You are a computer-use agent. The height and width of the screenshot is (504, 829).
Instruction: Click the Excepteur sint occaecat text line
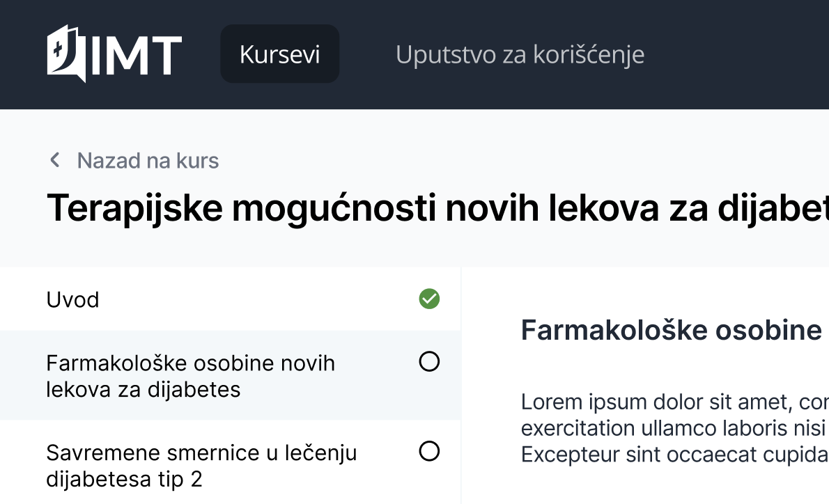pos(674,454)
